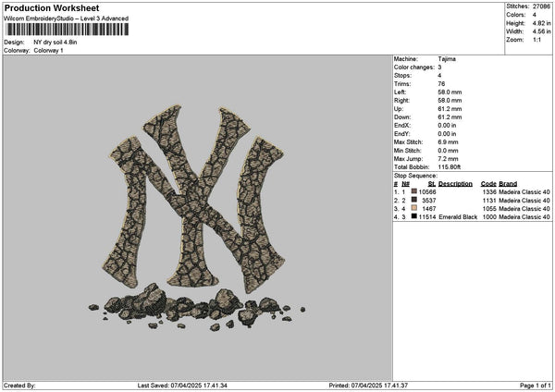Click the EndX value 0.00 in
Screen dimensions: 555x392
pyautogui.click(x=447, y=126)
